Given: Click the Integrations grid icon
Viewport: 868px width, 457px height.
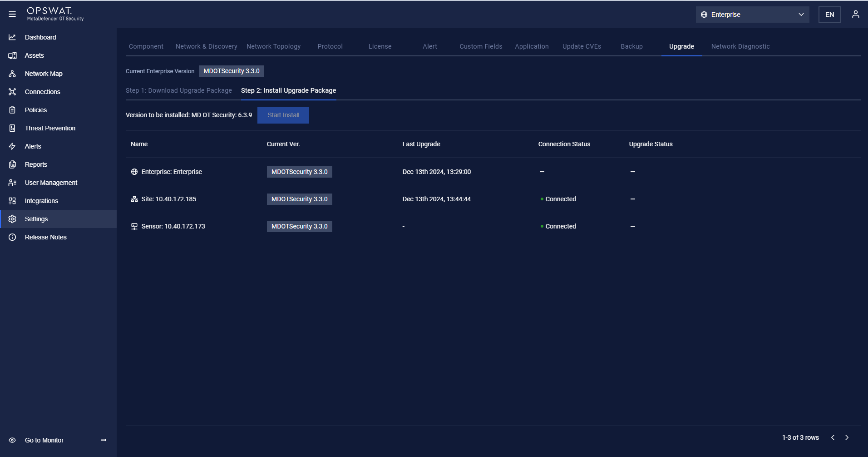Looking at the screenshot, I should coord(12,201).
